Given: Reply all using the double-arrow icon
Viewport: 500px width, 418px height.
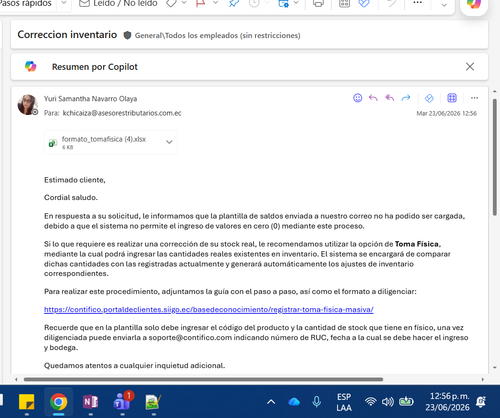Looking at the screenshot, I should [x=389, y=98].
